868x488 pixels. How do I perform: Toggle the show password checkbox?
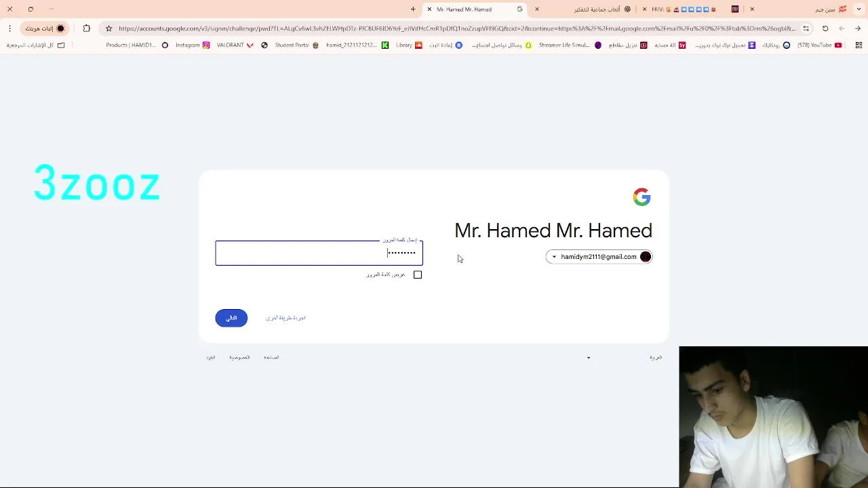tap(418, 274)
